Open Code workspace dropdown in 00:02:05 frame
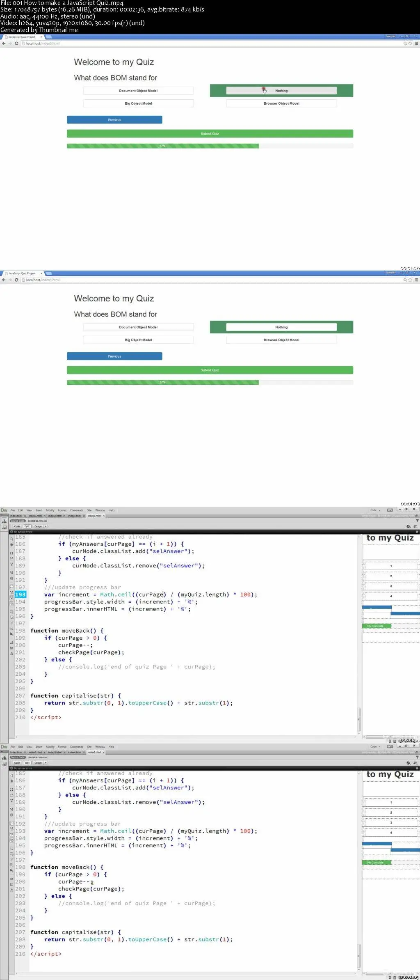Viewport: 420px width, 980px height. [x=375, y=747]
